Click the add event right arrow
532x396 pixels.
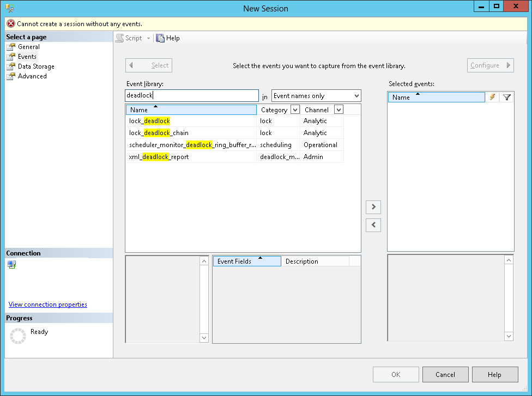(373, 207)
